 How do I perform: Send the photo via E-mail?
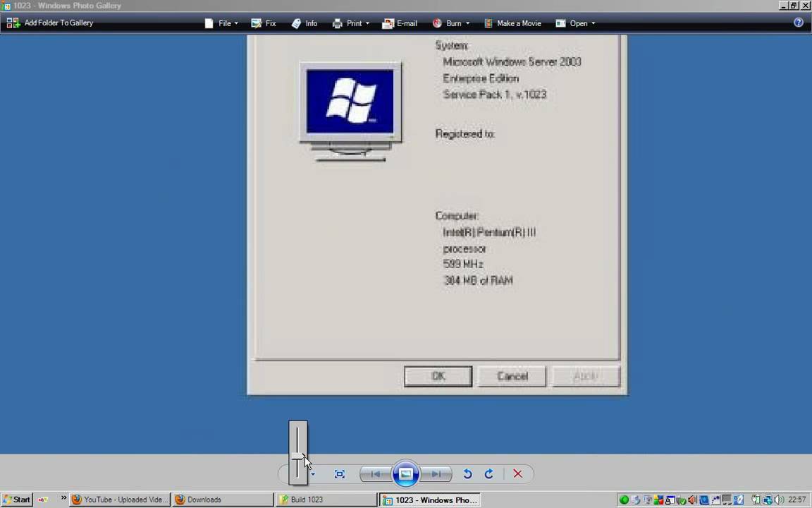pos(399,23)
